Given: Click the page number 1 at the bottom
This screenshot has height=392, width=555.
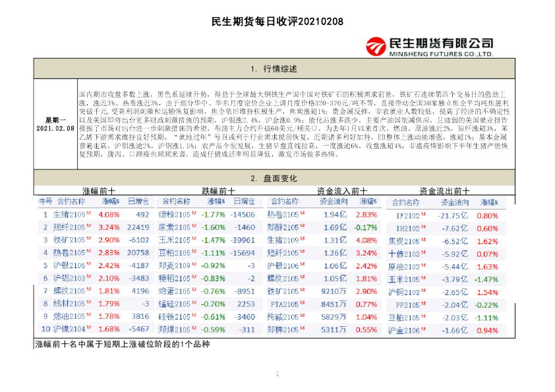Looking at the screenshot, I should click(x=277, y=374).
